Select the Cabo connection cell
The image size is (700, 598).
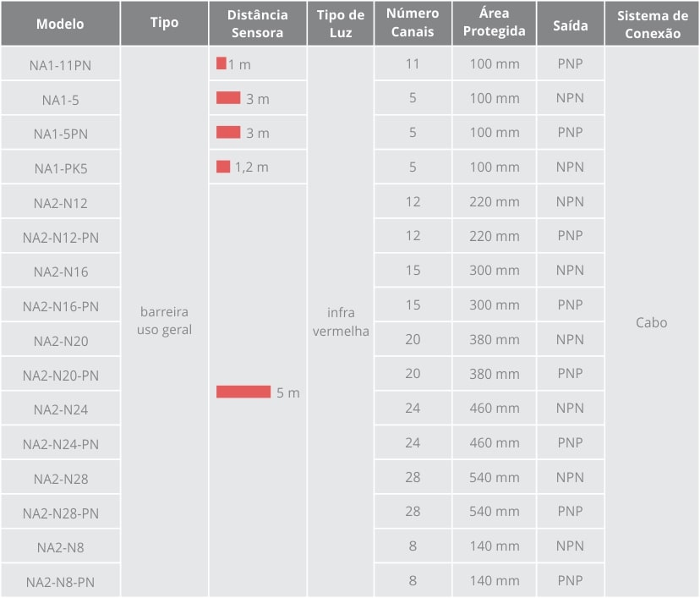tap(651, 322)
